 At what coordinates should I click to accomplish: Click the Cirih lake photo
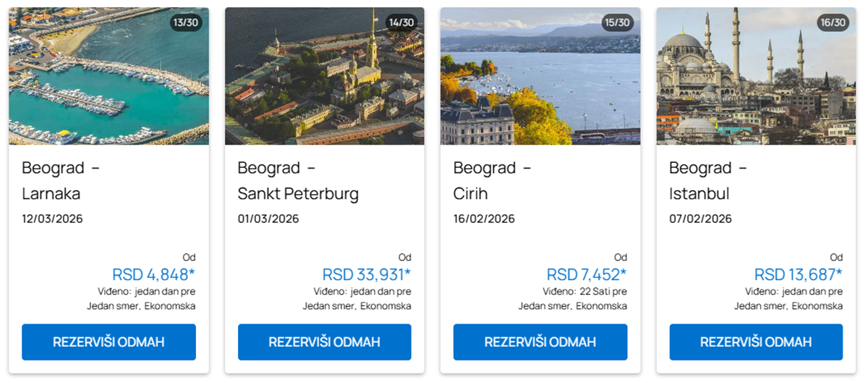click(x=540, y=80)
